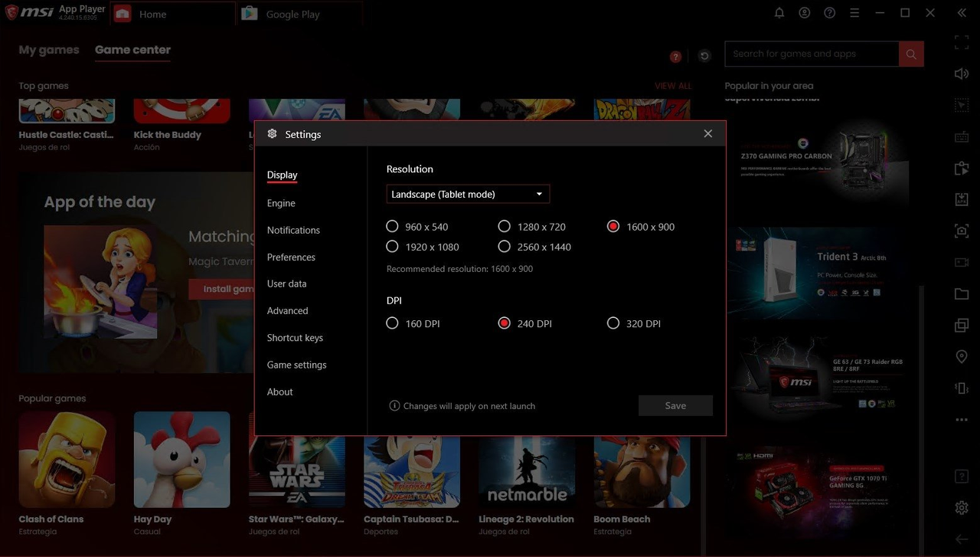This screenshot has width=980, height=557.
Task: Open the account profile icon
Action: coord(804,13)
